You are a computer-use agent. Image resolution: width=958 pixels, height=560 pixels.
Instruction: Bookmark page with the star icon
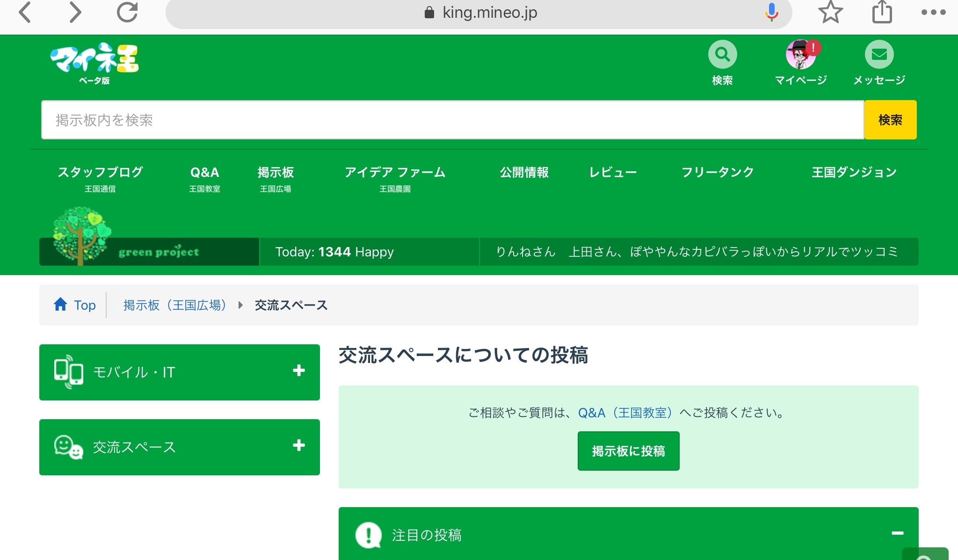[x=830, y=13]
